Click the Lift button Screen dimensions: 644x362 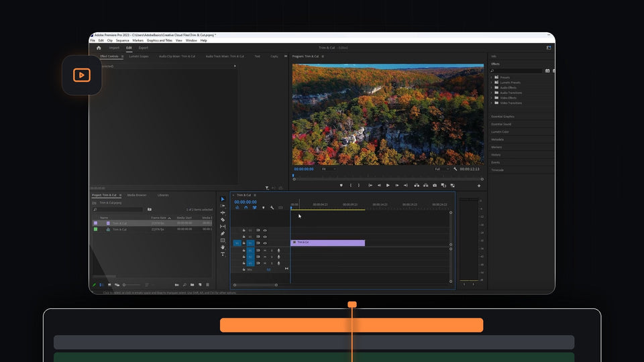tap(417, 186)
